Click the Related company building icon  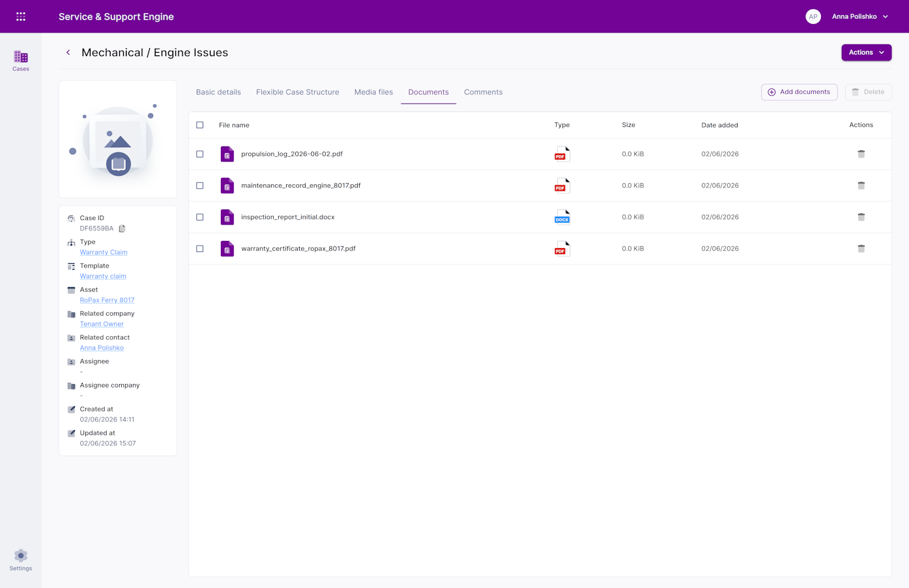(71, 314)
